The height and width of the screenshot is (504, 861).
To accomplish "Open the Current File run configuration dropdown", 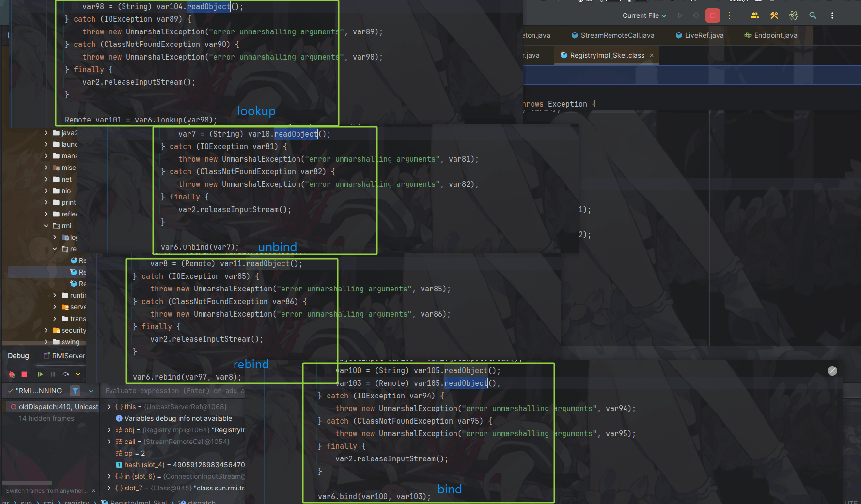I will (x=644, y=15).
